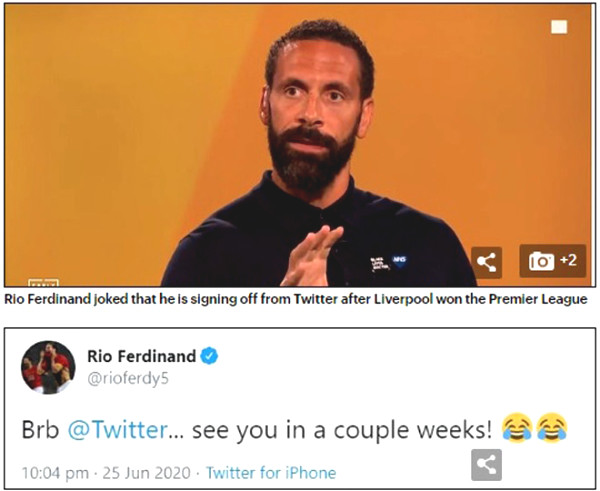The height and width of the screenshot is (491, 600).
Task: Open the @rioferdy5 handle
Action: [128, 379]
